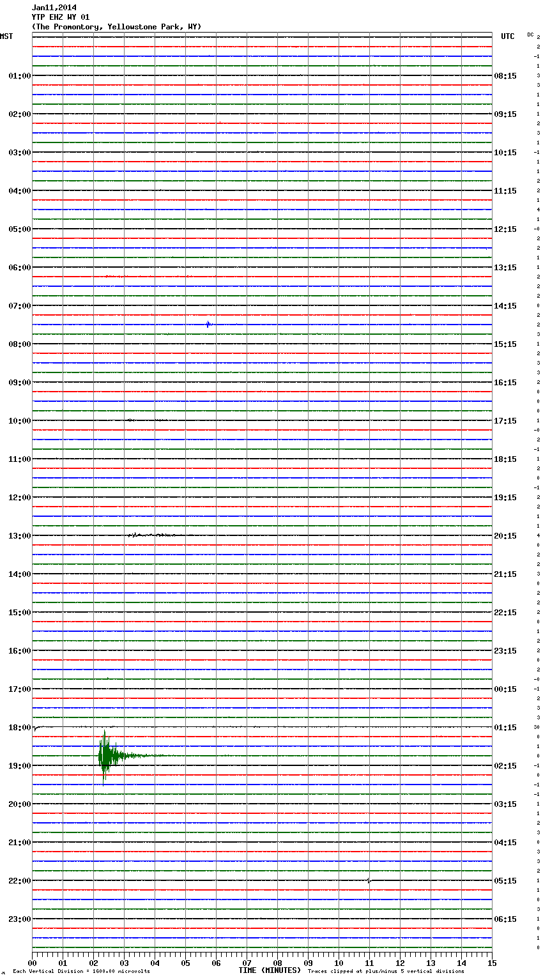Select the DC value 30 beside 01:15 UTC

[537, 728]
